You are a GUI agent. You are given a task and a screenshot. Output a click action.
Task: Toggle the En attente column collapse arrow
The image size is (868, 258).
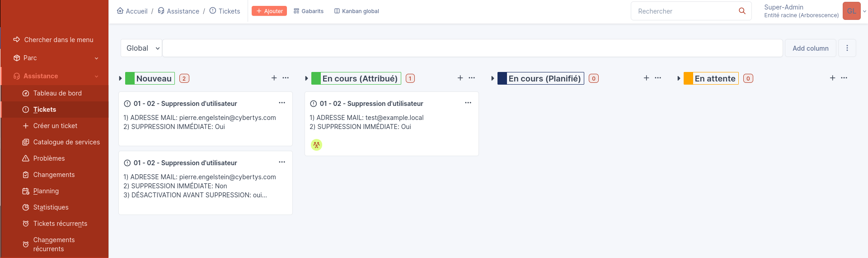click(x=679, y=78)
